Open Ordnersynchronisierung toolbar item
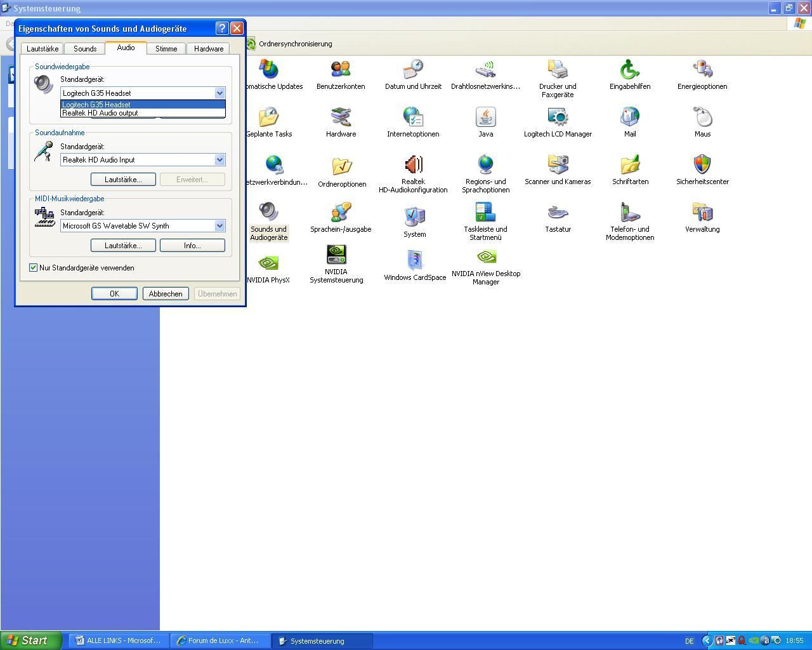Viewport: 812px width, 650px height. click(x=289, y=44)
